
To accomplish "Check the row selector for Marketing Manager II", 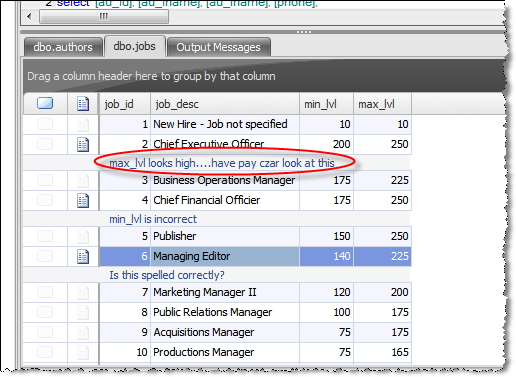I will pyautogui.click(x=45, y=292).
